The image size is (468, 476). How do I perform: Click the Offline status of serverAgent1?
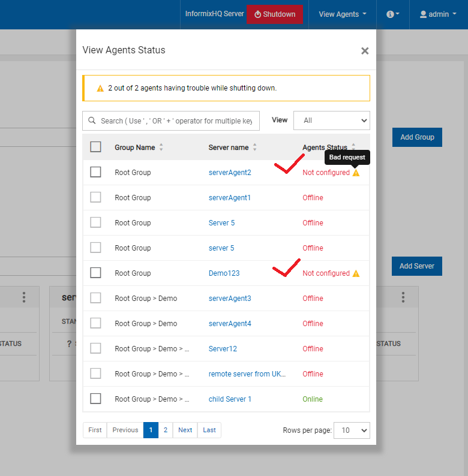tap(313, 198)
